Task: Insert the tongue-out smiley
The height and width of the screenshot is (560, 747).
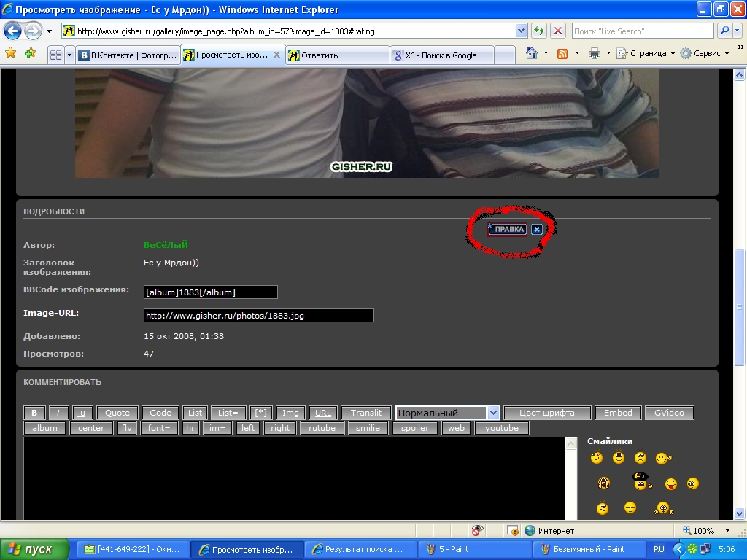Action: tap(671, 483)
